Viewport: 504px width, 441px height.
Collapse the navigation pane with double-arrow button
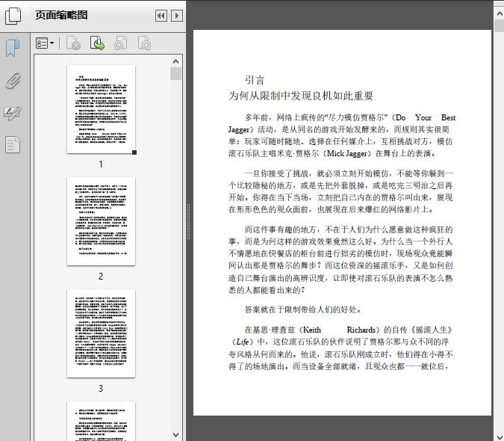(x=161, y=16)
